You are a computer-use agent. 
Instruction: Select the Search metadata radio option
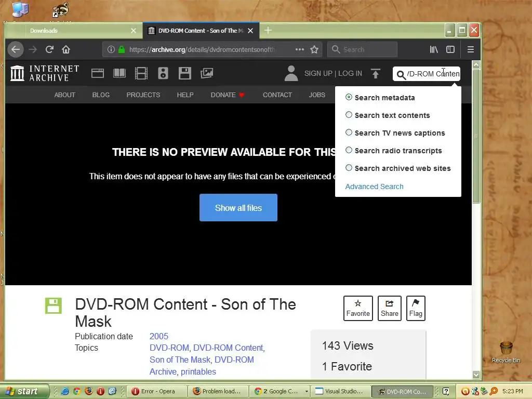click(349, 97)
